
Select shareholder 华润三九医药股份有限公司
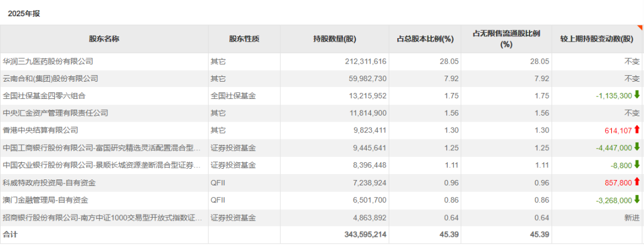48,61
